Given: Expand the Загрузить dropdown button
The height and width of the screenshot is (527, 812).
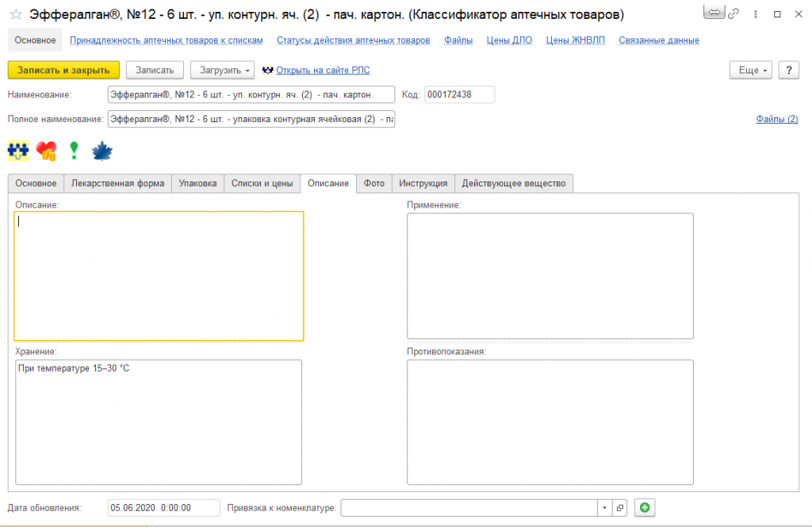Looking at the screenshot, I should [x=222, y=71].
